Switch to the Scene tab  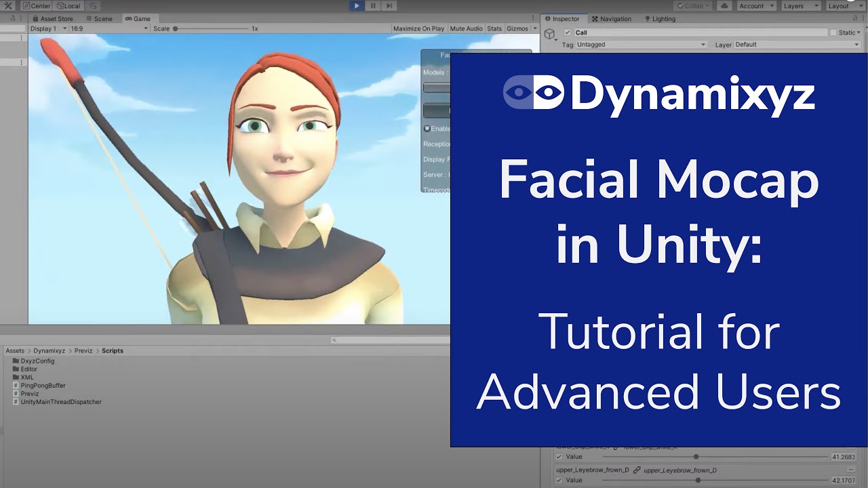click(99, 19)
